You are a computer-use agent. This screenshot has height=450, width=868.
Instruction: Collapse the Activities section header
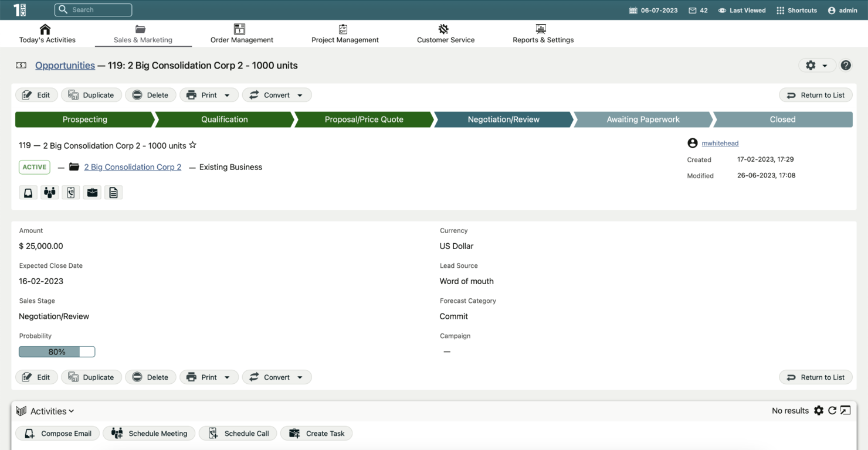(71, 411)
